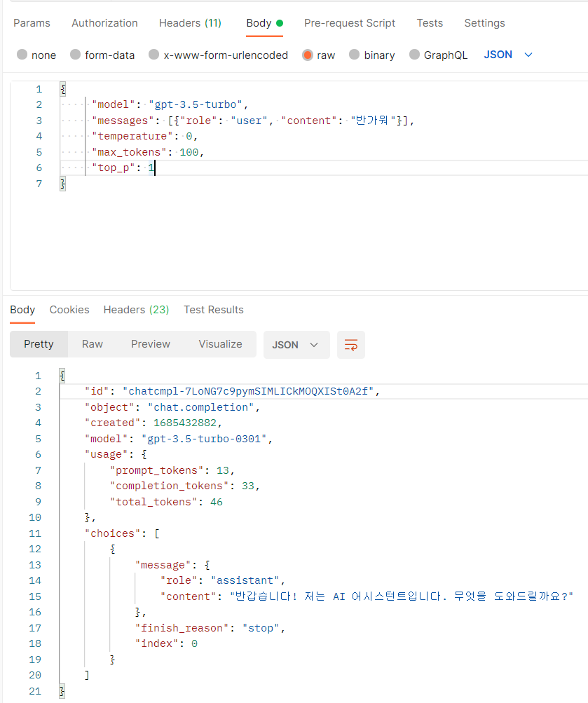Click the "gpt-3.5-turbo" model value in request
Image resolution: width=588 pixels, height=703 pixels.
[x=196, y=104]
